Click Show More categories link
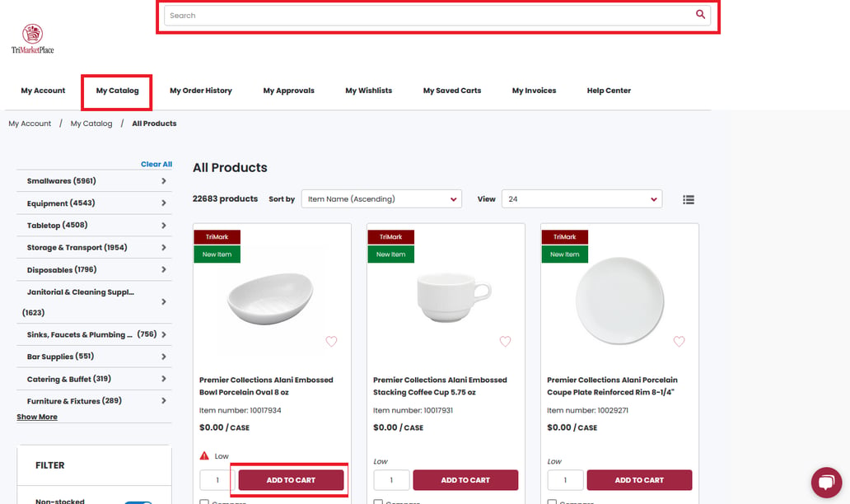Screen dimensions: 850x504 tap(37, 417)
